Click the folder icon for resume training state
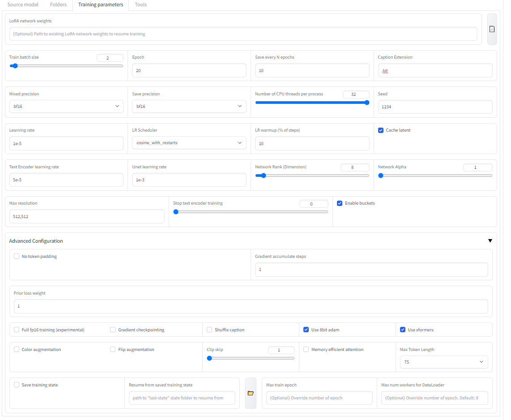 pyautogui.click(x=251, y=393)
